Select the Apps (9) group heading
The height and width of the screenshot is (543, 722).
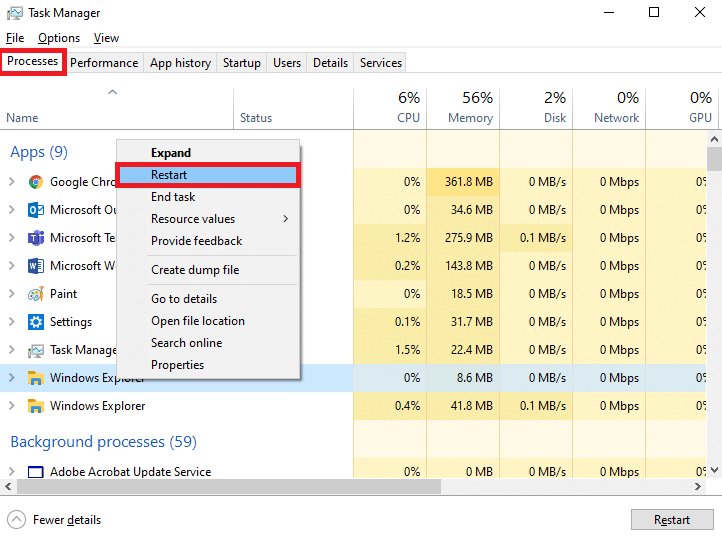click(39, 152)
